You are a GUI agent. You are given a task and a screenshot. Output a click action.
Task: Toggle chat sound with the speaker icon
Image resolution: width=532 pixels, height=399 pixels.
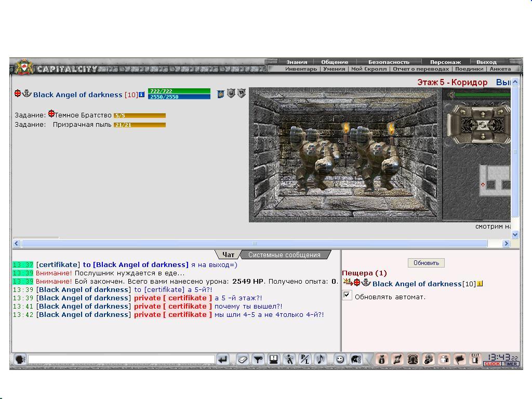click(320, 360)
